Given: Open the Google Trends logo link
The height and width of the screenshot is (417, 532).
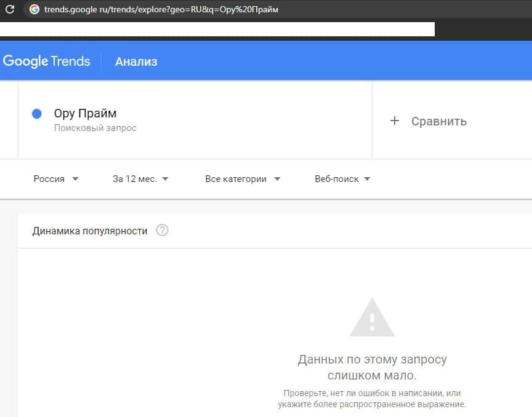Looking at the screenshot, I should point(46,62).
